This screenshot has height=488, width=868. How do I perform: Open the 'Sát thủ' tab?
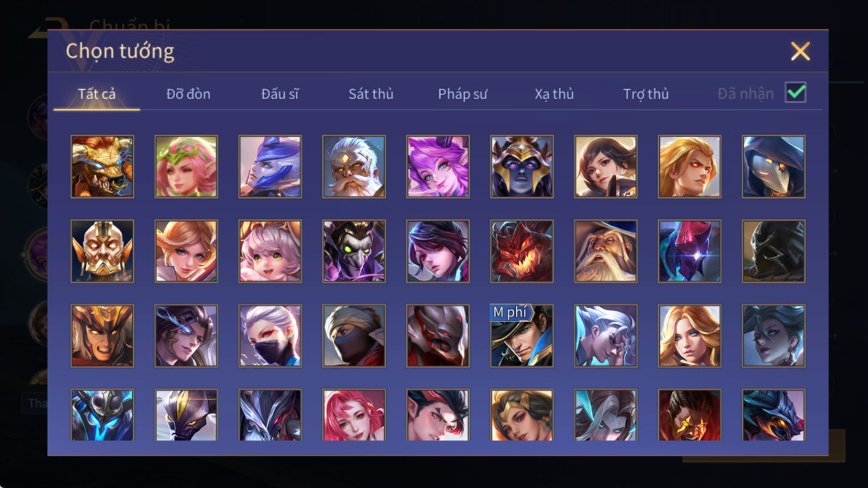tap(371, 93)
